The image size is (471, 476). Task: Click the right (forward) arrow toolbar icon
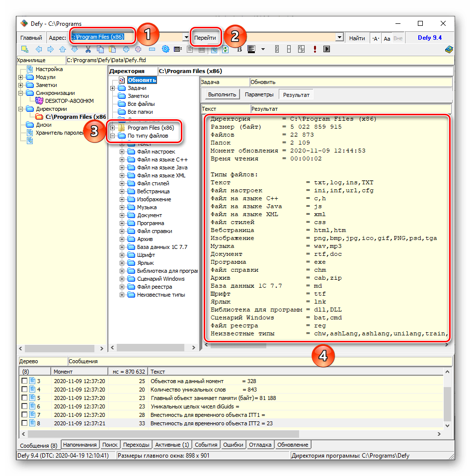tap(50, 49)
